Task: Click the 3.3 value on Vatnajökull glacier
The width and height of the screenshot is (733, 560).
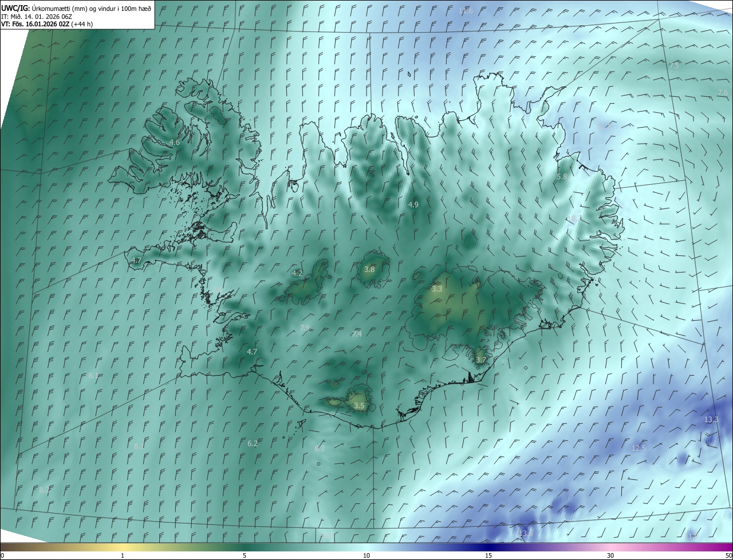Action: (437, 289)
